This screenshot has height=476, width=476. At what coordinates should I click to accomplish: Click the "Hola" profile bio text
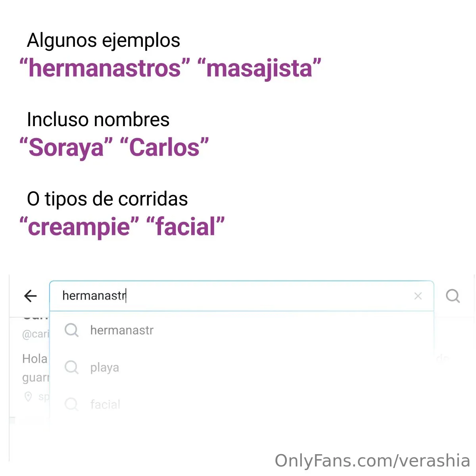(35, 359)
